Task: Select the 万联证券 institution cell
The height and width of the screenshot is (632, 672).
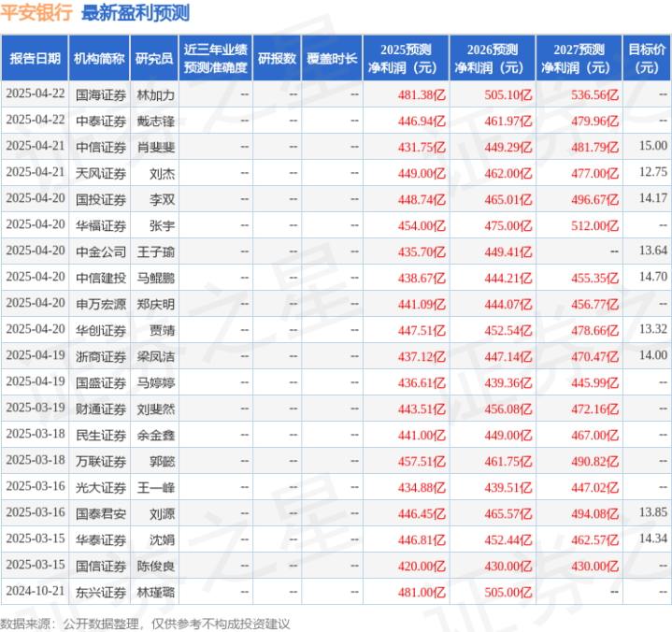Action: pyautogui.click(x=101, y=461)
